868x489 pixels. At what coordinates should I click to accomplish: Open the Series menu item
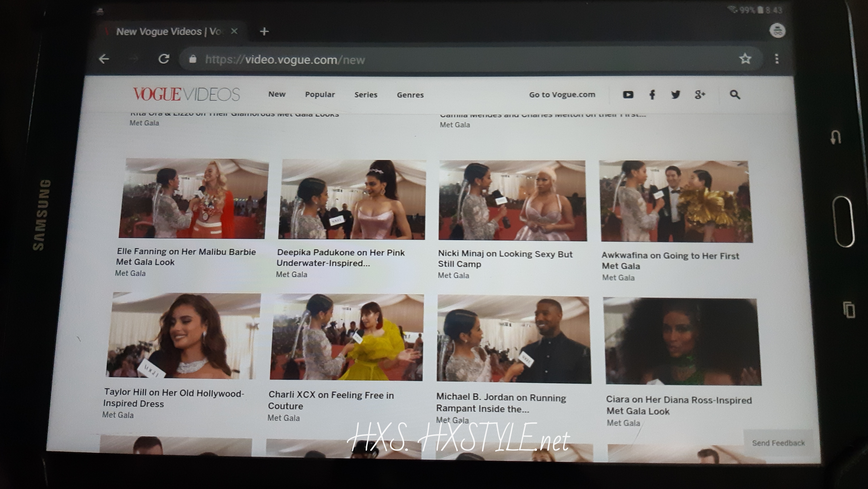pos(365,95)
